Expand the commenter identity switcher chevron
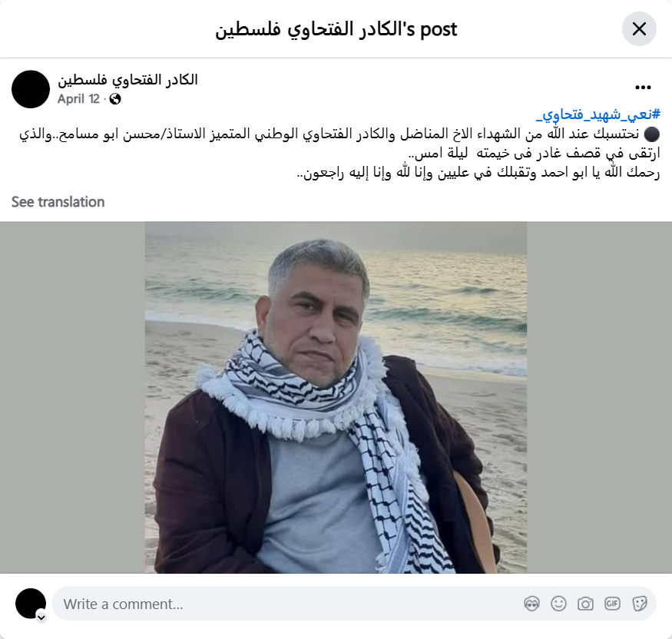 tap(41, 617)
